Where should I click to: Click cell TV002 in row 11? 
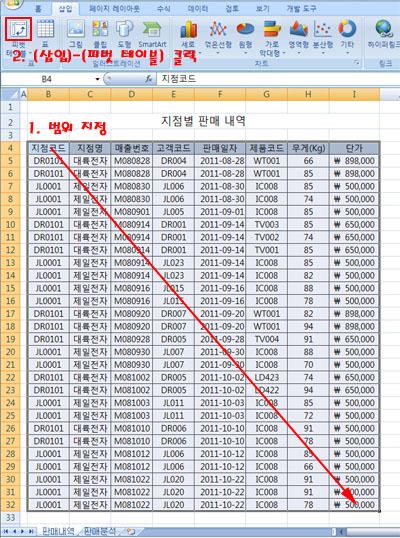pos(267,237)
